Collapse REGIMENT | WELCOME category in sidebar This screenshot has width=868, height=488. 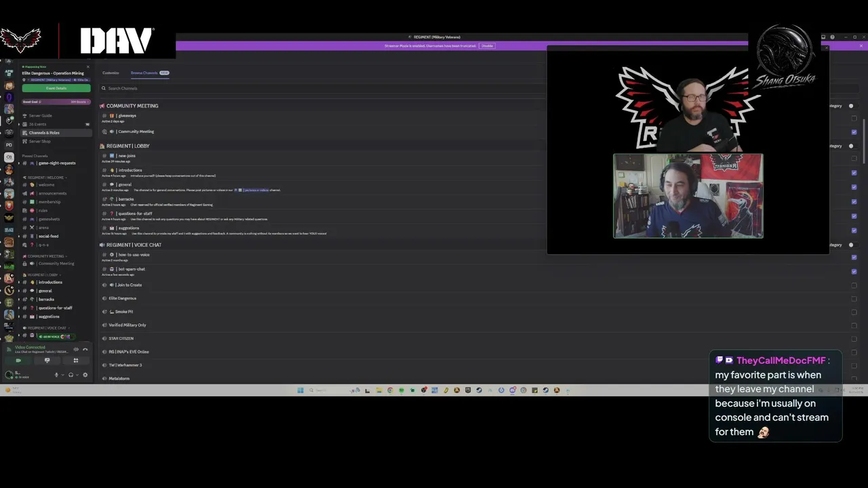[45, 178]
